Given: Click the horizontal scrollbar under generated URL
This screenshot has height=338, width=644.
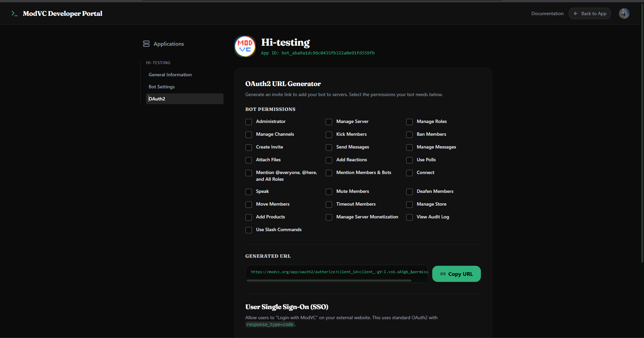Looking at the screenshot, I should pyautogui.click(x=329, y=280).
